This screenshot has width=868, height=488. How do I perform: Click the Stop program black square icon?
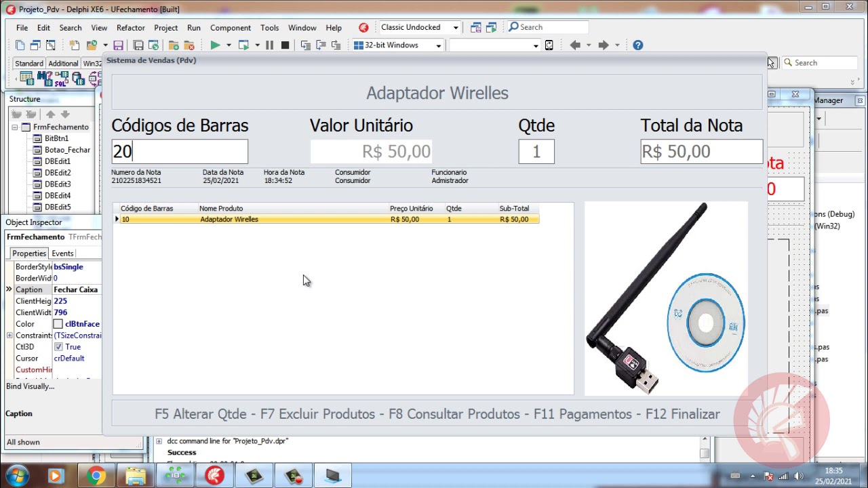point(285,45)
